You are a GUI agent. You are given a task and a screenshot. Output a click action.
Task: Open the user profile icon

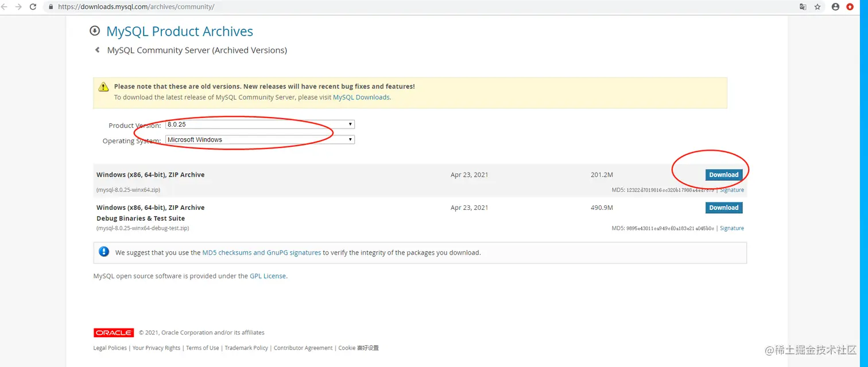(835, 7)
